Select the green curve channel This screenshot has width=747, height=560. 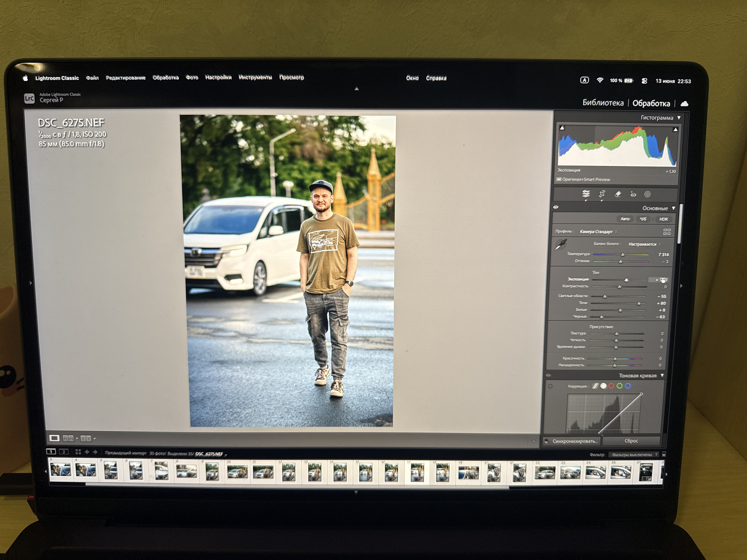620,386
